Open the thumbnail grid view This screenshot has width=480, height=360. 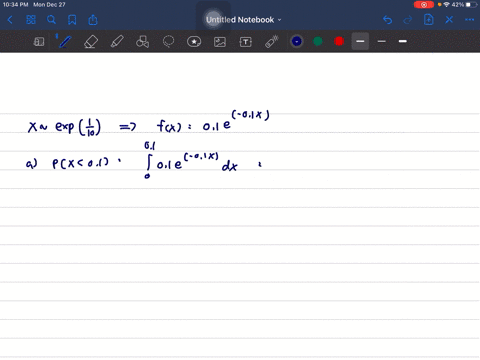31,20
